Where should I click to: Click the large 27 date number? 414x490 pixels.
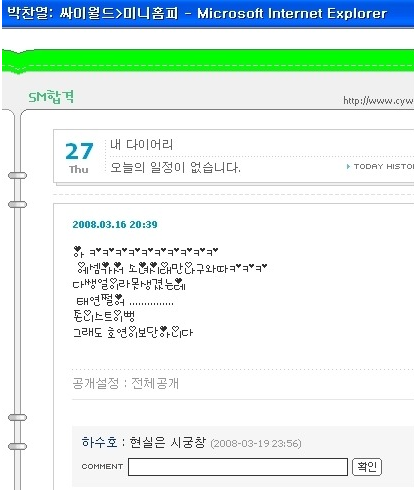click(x=79, y=151)
